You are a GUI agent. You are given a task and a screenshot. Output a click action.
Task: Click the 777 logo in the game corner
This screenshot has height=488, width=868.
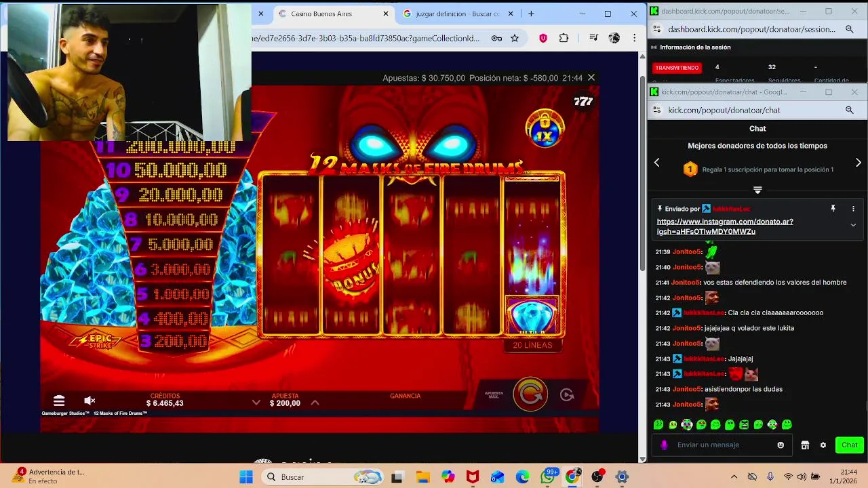tap(583, 101)
